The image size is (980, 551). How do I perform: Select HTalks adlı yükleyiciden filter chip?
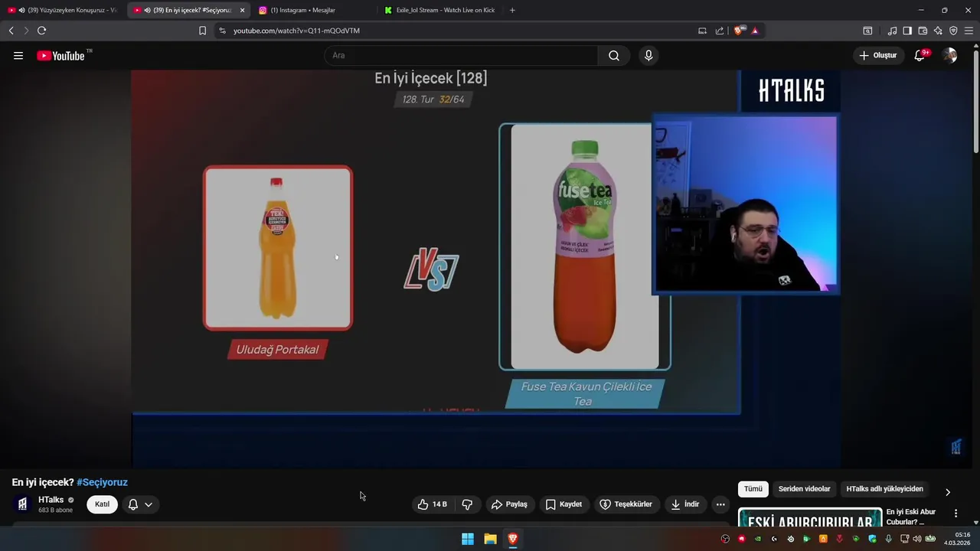tap(884, 489)
